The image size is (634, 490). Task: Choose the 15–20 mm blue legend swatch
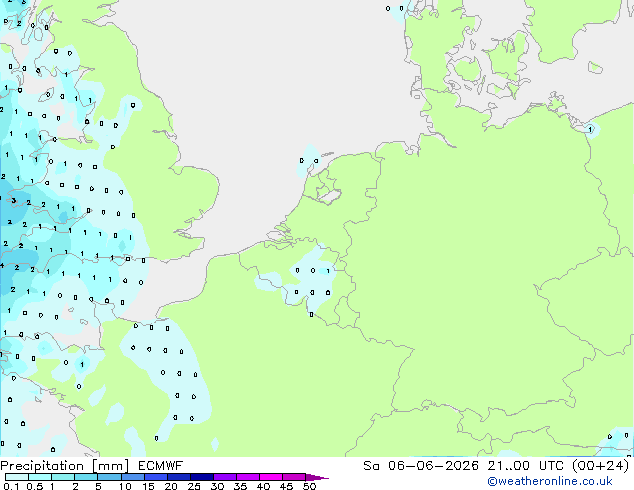pos(155,477)
